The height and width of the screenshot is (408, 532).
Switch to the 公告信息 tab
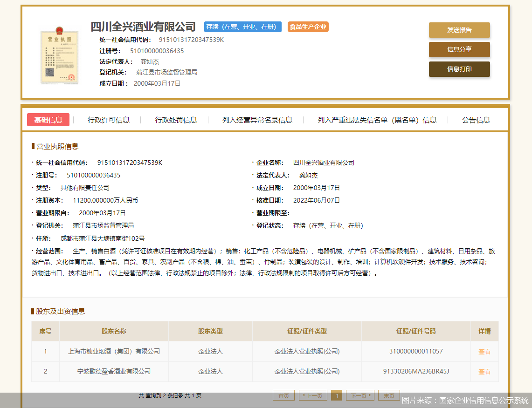click(476, 120)
